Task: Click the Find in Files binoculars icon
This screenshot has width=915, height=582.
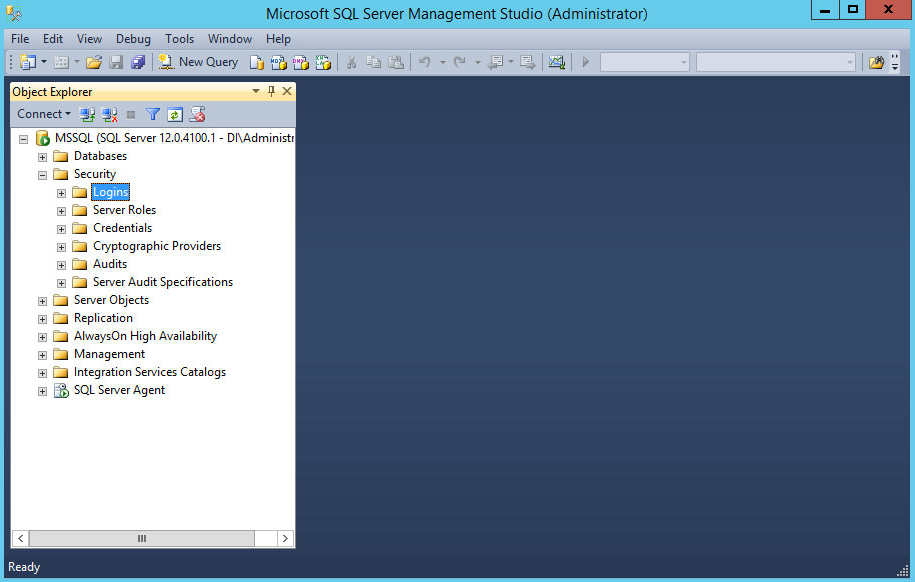Action: (876, 62)
